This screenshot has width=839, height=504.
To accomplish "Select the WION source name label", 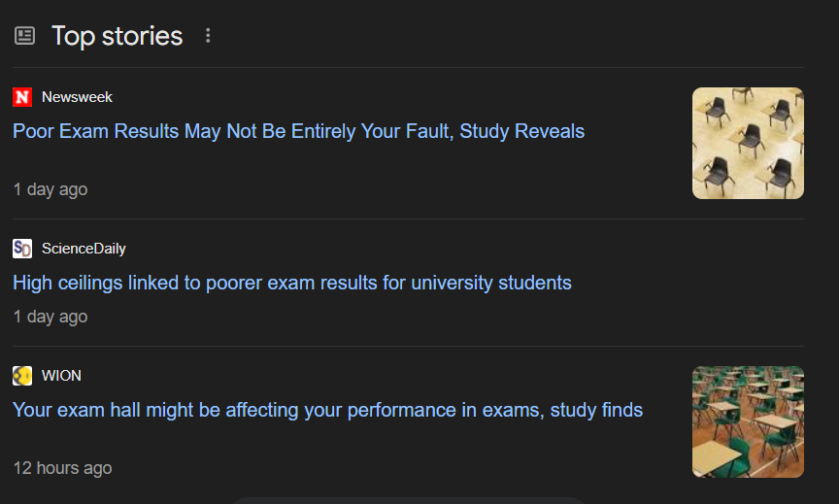I will pyautogui.click(x=61, y=375).
